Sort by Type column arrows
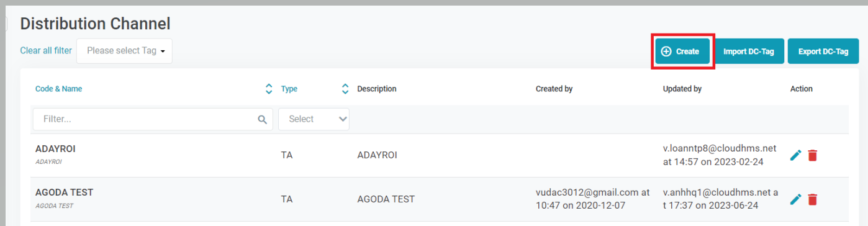 point(345,89)
